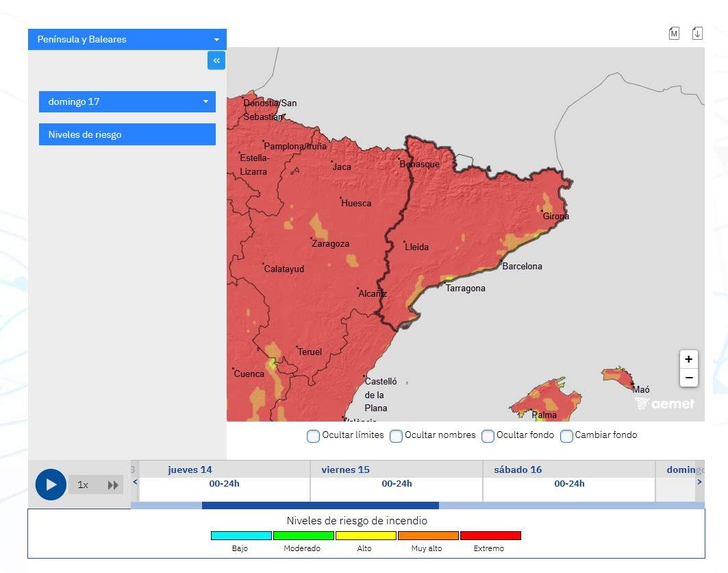Select viernes 15 00-24h timeline slot
728x573 pixels.
pyautogui.click(x=397, y=484)
